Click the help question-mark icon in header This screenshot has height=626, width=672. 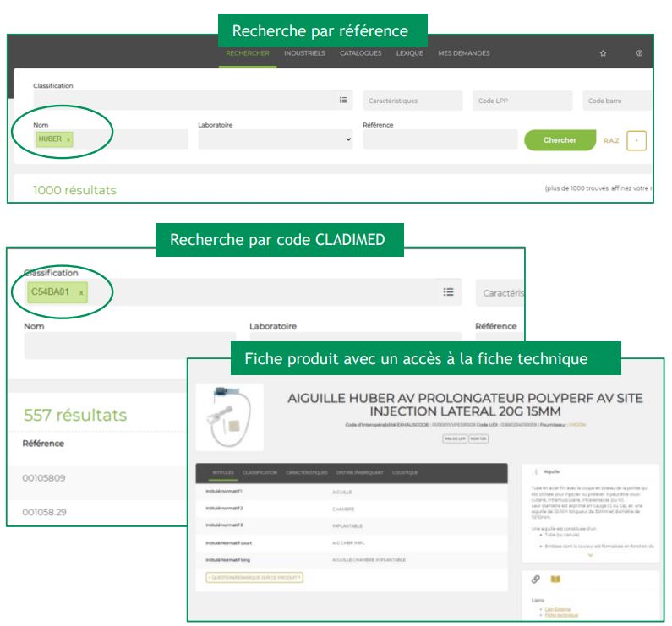[639, 53]
